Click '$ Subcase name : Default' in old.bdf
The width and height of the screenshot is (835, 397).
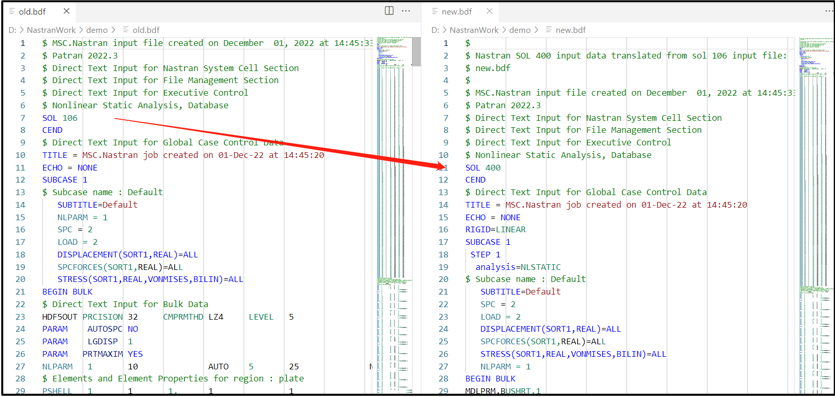coord(102,192)
